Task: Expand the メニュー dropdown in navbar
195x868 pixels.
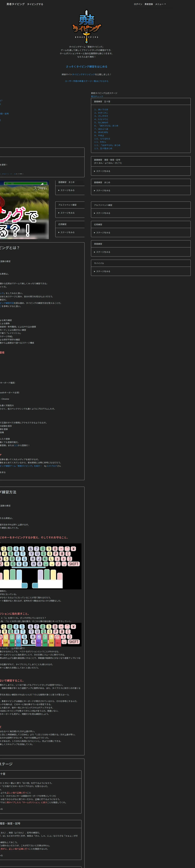Action: (160, 4)
